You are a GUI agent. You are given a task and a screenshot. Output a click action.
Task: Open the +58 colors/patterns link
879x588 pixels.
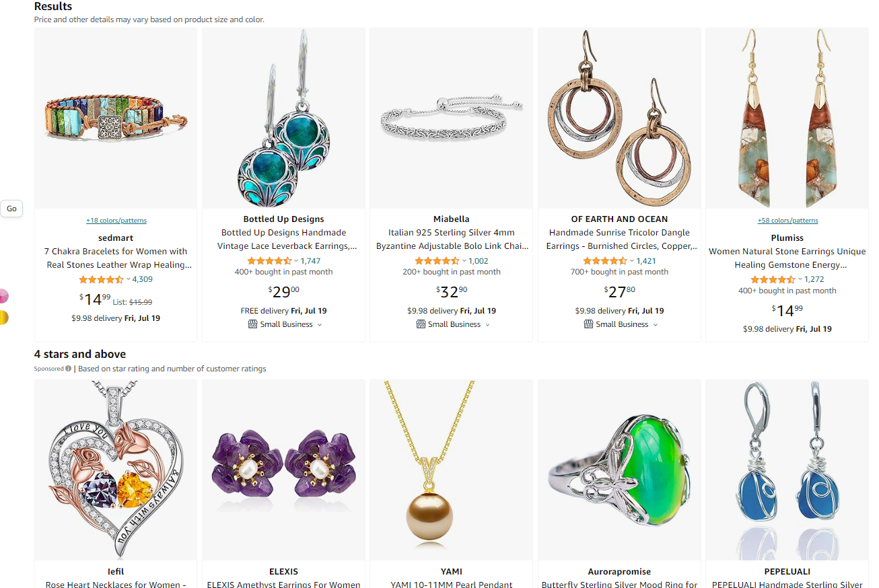(x=787, y=221)
